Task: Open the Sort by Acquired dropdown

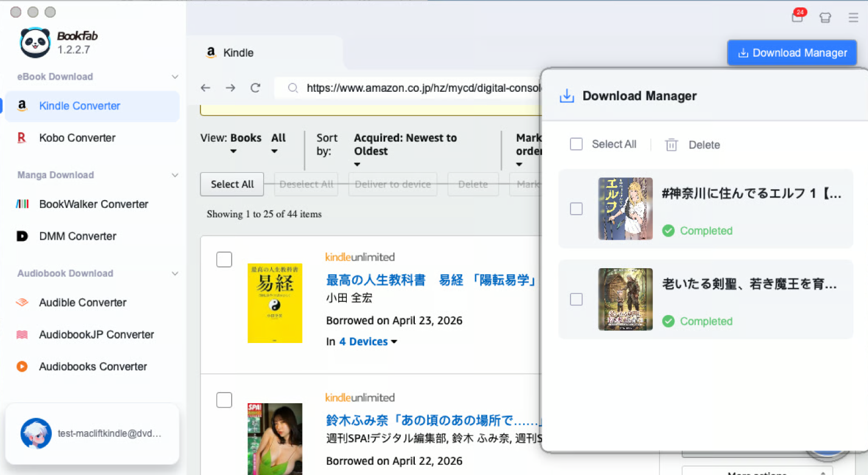Action: (405, 151)
